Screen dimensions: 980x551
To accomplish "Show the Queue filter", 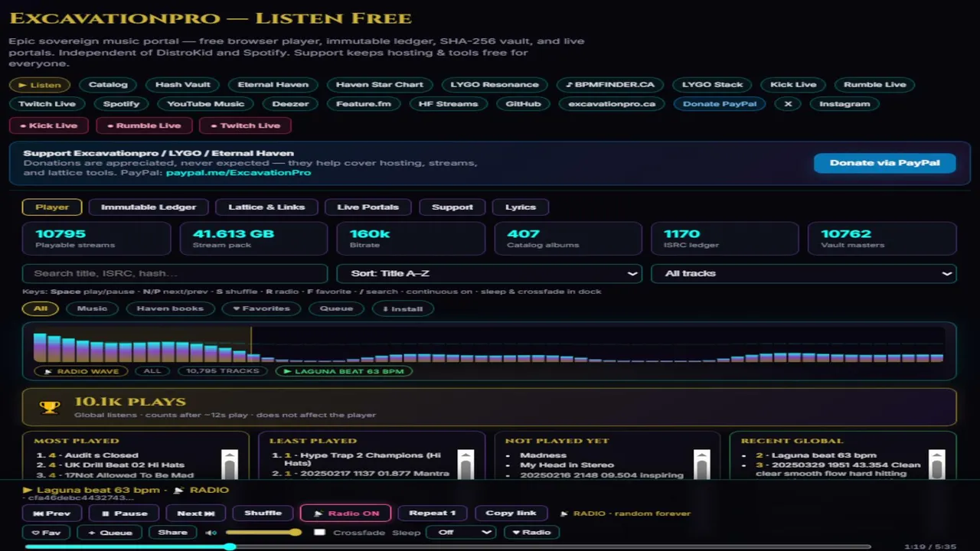I will [336, 308].
